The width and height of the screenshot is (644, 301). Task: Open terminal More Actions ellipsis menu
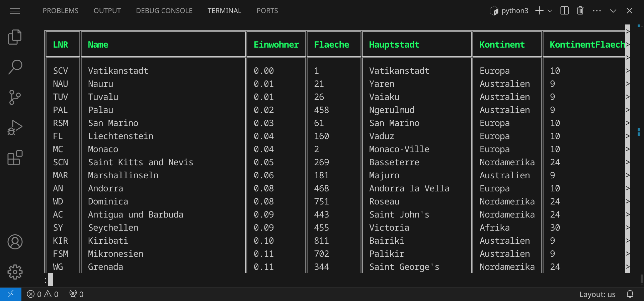pyautogui.click(x=596, y=11)
